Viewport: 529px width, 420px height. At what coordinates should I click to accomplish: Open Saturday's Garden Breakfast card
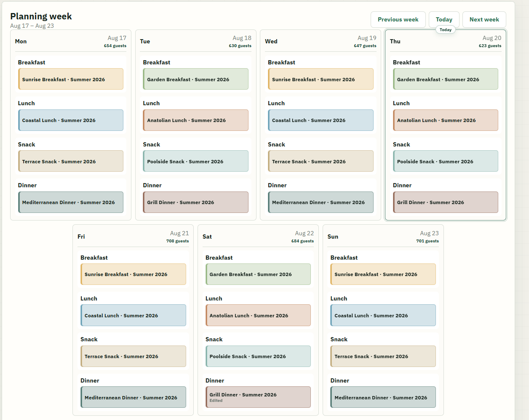coord(258,274)
